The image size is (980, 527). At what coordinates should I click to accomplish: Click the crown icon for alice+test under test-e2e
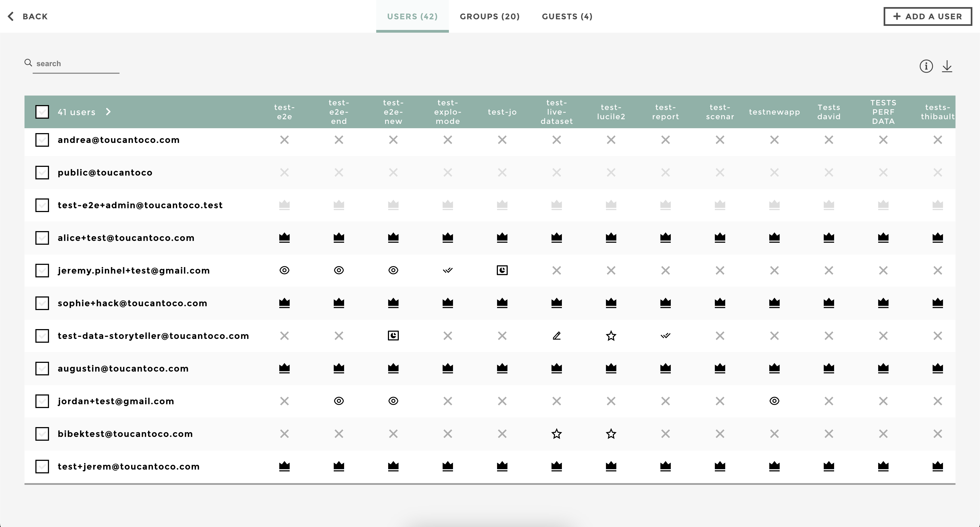pos(284,238)
